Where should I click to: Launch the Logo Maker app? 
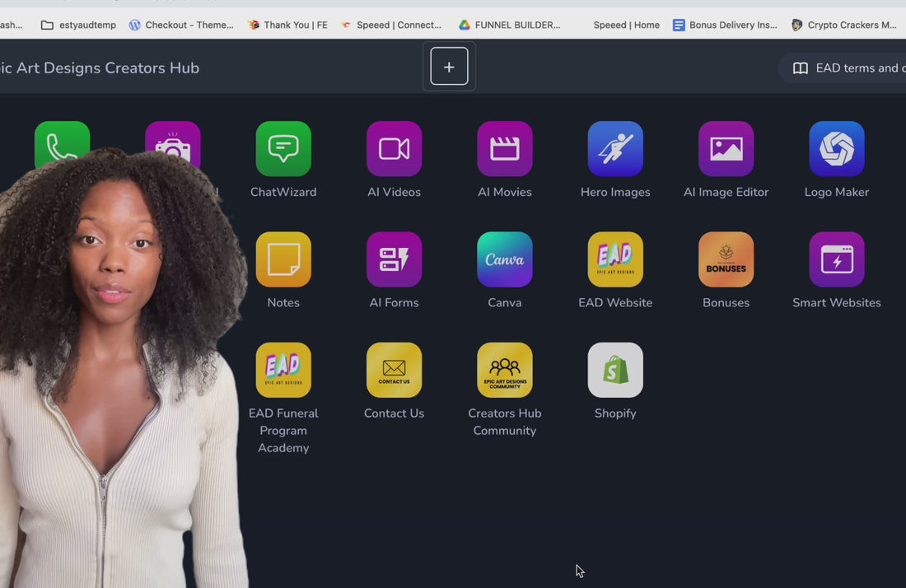tap(837, 149)
